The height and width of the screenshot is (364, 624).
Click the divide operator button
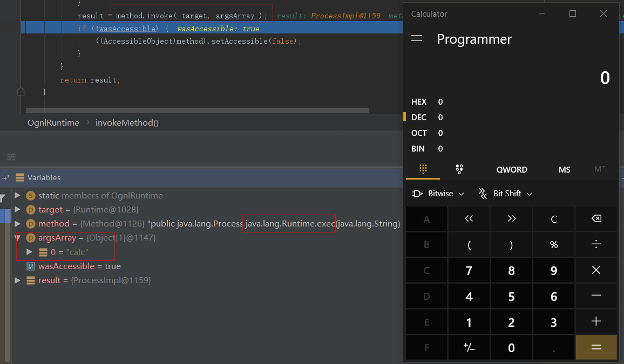click(596, 244)
